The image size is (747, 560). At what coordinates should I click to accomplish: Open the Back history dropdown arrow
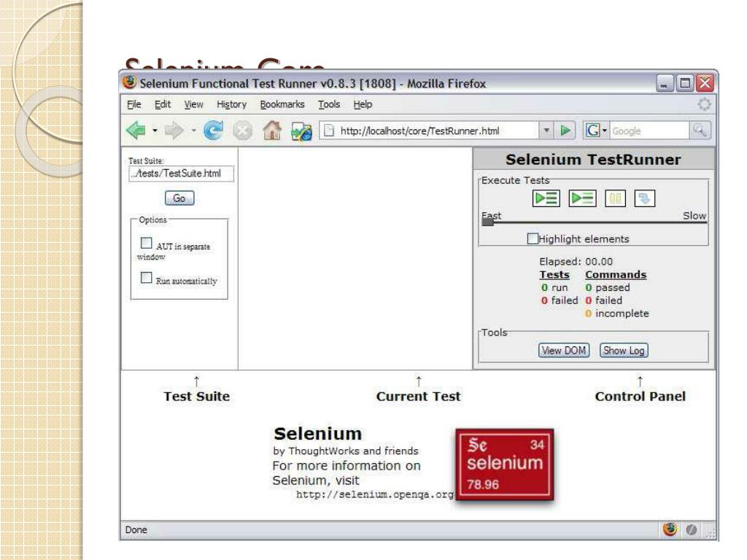click(155, 130)
